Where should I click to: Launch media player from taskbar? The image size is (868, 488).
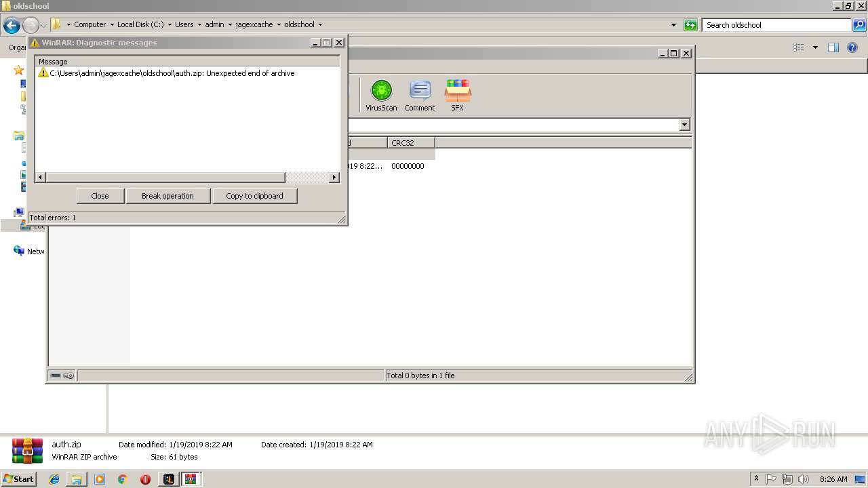click(x=100, y=479)
